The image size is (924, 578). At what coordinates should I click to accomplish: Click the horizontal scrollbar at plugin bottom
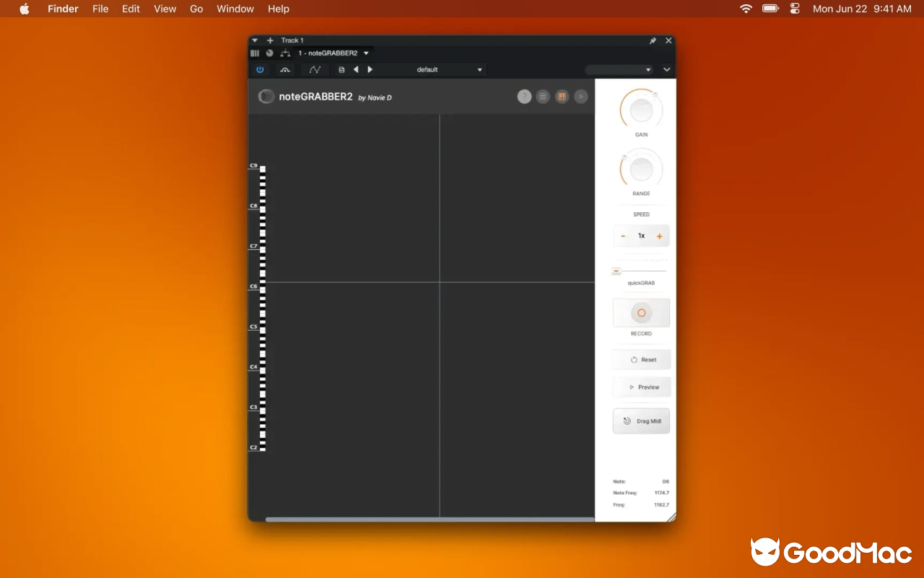(430, 519)
